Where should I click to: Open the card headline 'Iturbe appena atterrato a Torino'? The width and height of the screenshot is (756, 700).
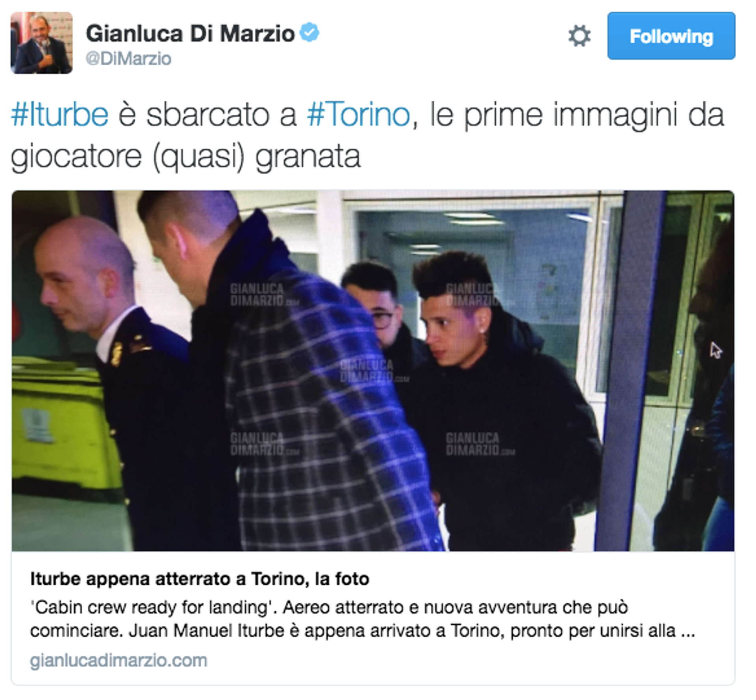(200, 579)
